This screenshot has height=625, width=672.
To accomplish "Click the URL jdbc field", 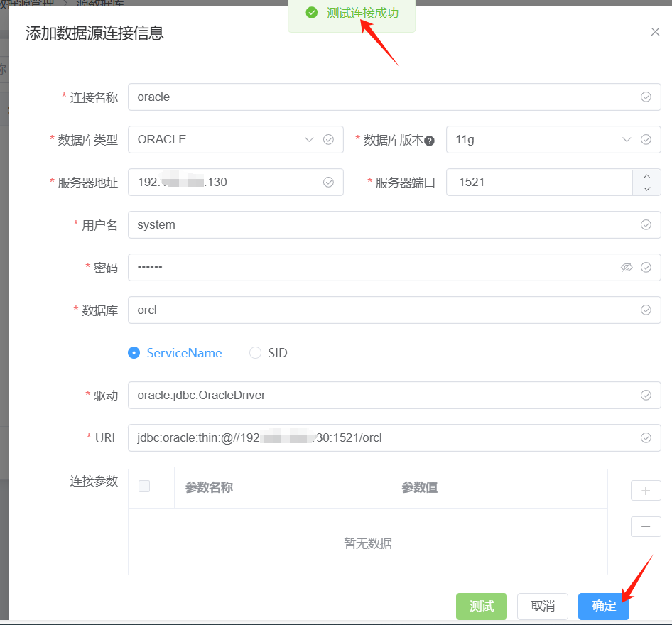I will (x=394, y=437).
